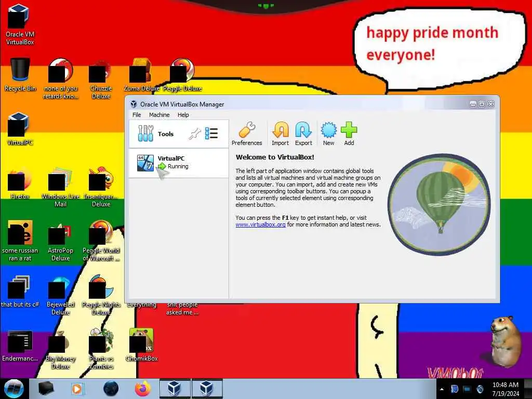Switch to second VirtualBox taskbar window
Image resolution: width=532 pixels, height=399 pixels.
coord(207,389)
